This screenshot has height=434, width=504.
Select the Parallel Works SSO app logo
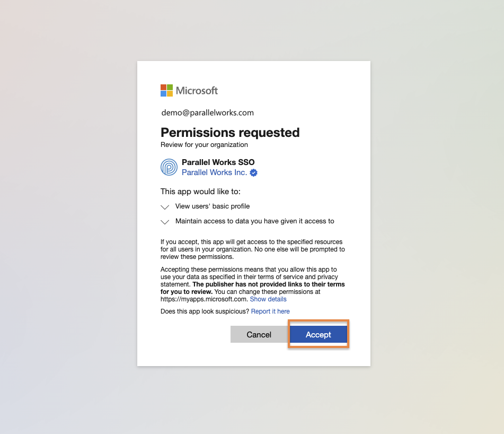[168, 167]
